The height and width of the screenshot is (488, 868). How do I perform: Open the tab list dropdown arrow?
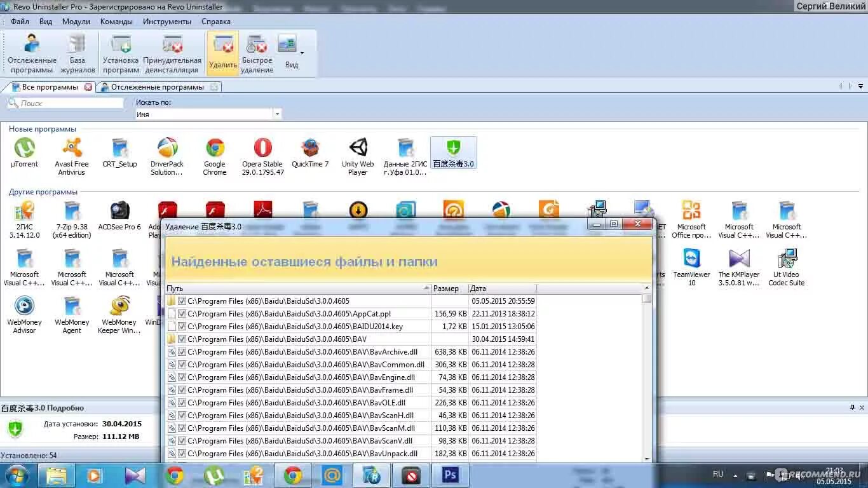pyautogui.click(x=861, y=86)
